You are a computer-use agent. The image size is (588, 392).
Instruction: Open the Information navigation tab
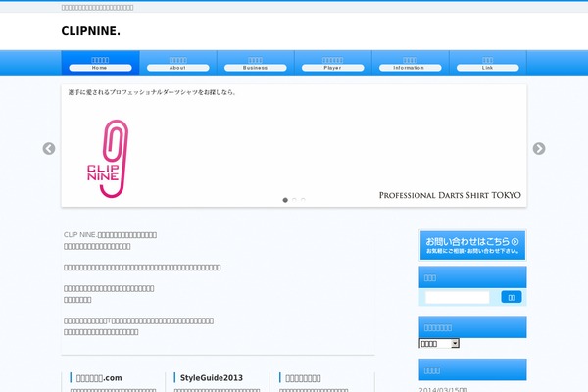(x=411, y=63)
